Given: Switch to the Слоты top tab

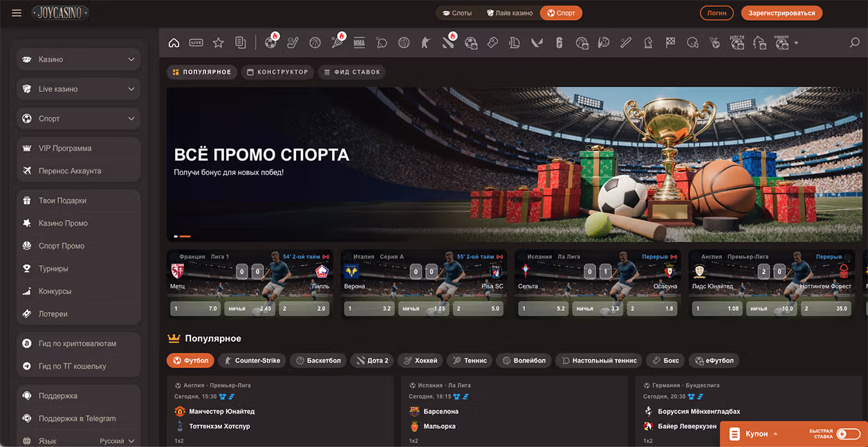Looking at the screenshot, I should [457, 13].
